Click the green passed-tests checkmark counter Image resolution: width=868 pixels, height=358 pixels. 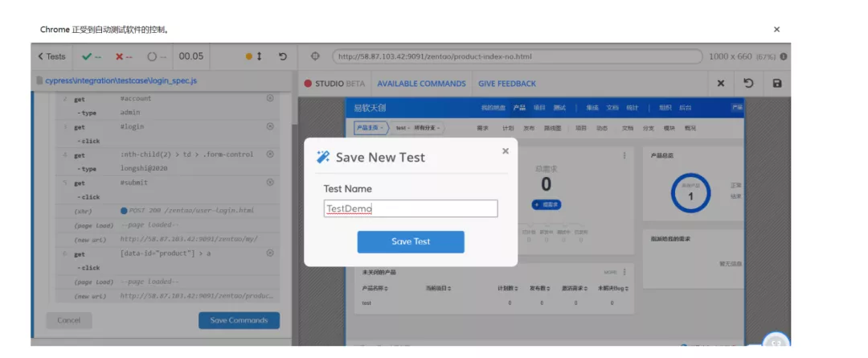click(92, 56)
